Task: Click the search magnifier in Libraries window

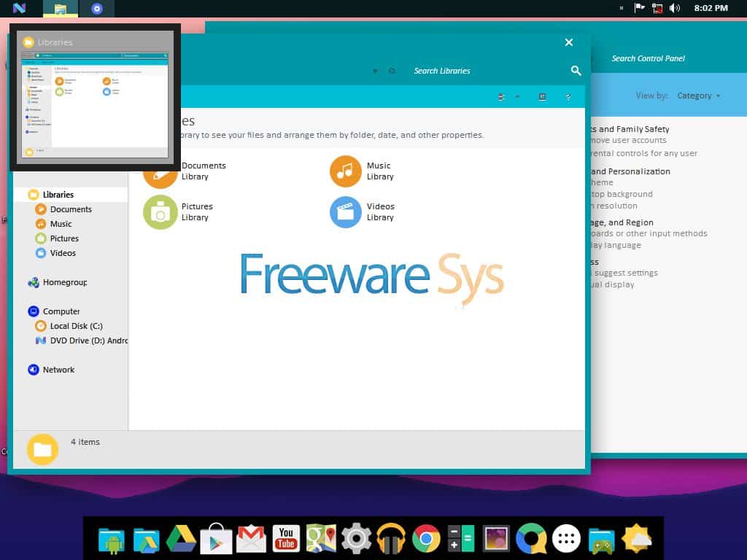Action: click(x=576, y=71)
